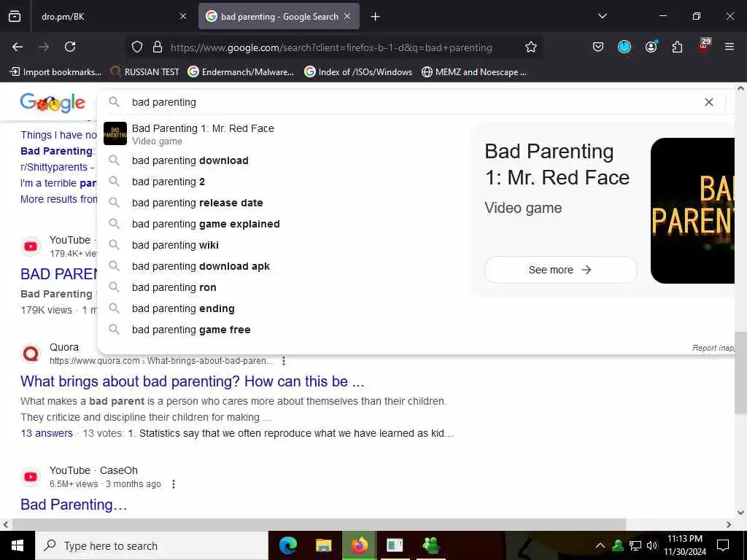Open the 13 answers link
This screenshot has width=747, height=560.
47,433
